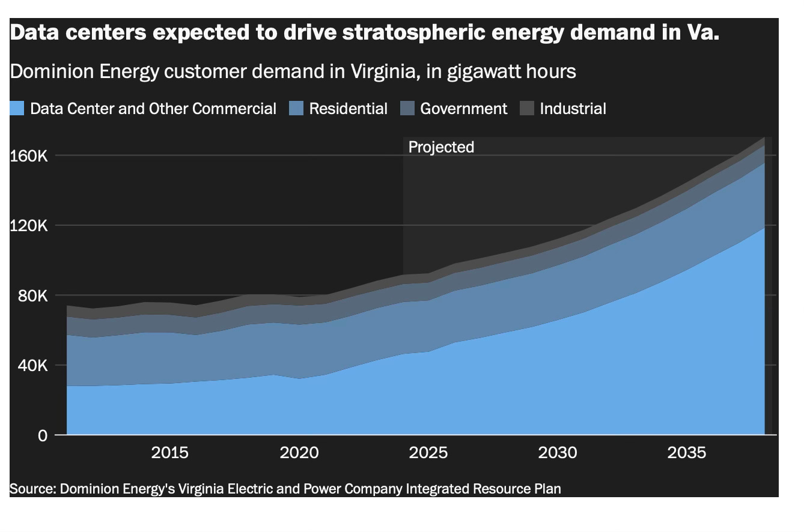Click the Residential legend color swatch

pos(296,109)
